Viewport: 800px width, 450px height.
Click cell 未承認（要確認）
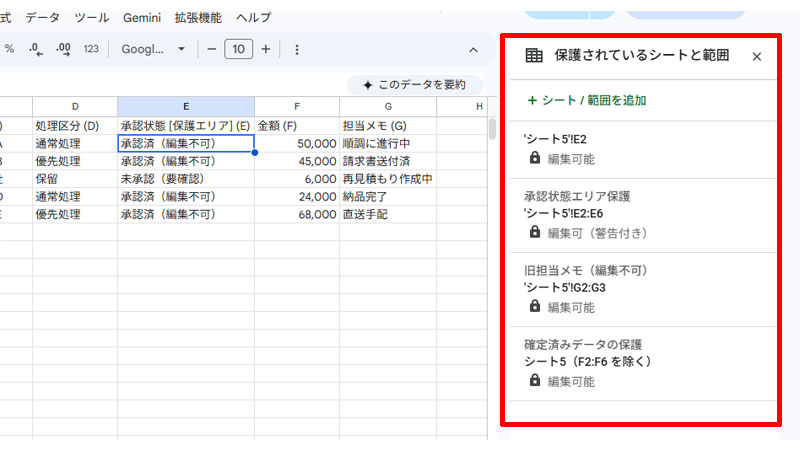(186, 179)
